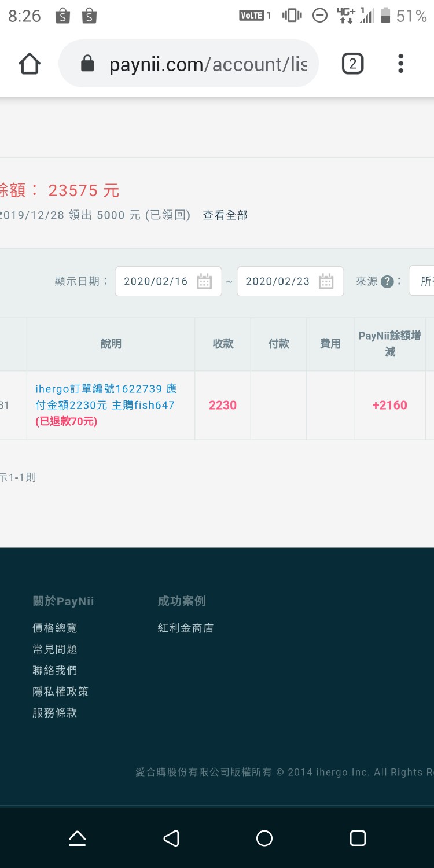Image resolution: width=434 pixels, height=868 pixels.
Task: Click the 說明 column header
Action: point(111,344)
